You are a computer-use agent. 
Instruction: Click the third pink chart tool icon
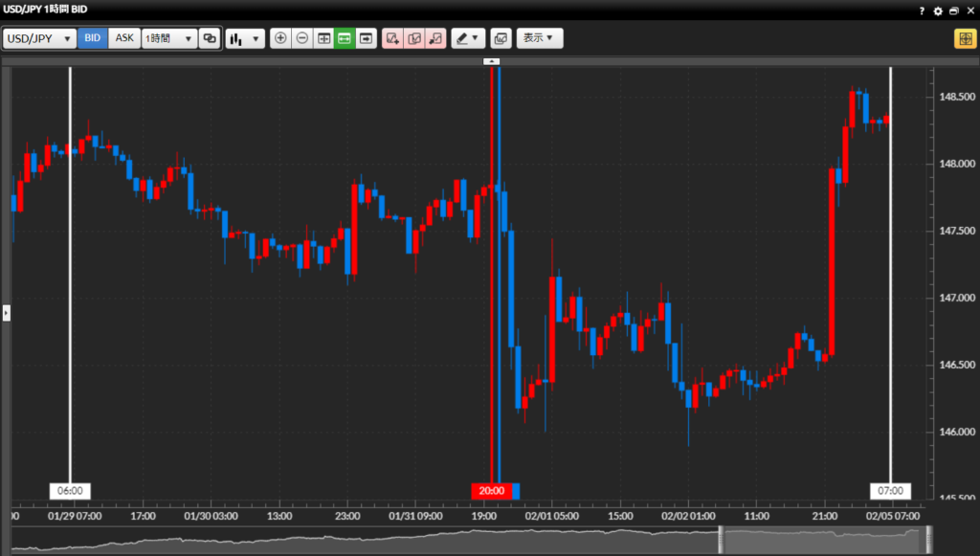click(x=436, y=38)
